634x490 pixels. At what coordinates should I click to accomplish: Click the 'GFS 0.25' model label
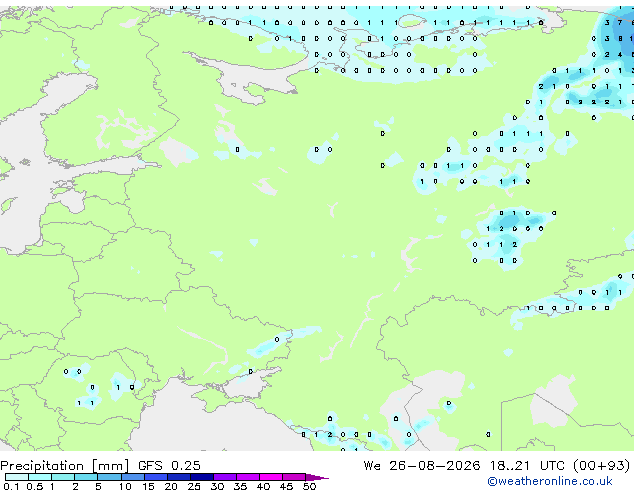(169, 466)
